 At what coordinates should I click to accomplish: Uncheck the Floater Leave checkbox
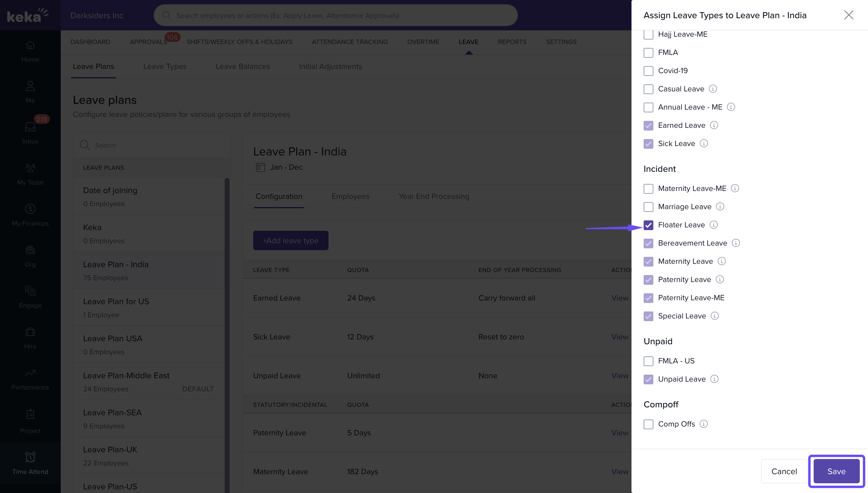pyautogui.click(x=648, y=225)
